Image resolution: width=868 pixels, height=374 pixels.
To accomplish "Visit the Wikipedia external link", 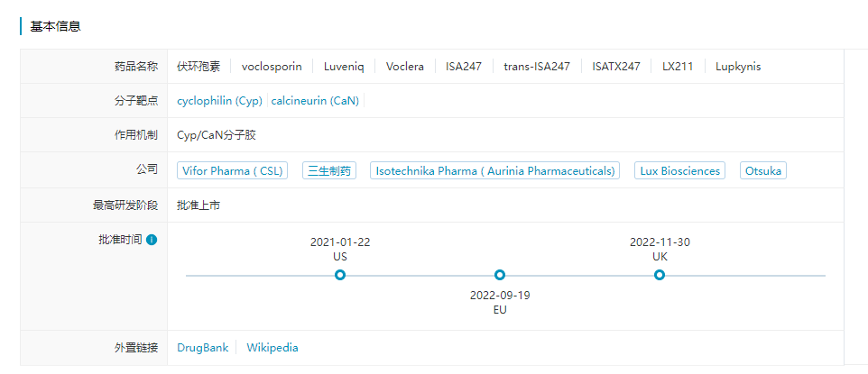I will click(272, 347).
